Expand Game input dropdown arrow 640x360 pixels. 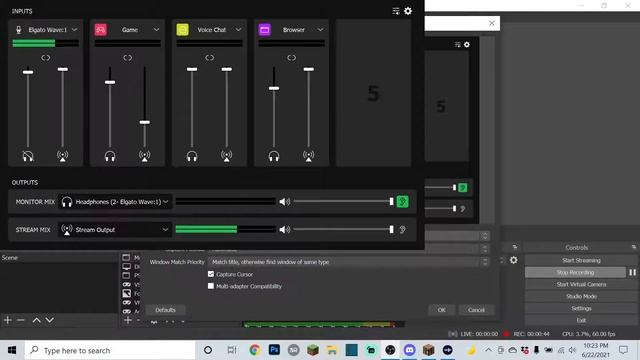tap(156, 30)
